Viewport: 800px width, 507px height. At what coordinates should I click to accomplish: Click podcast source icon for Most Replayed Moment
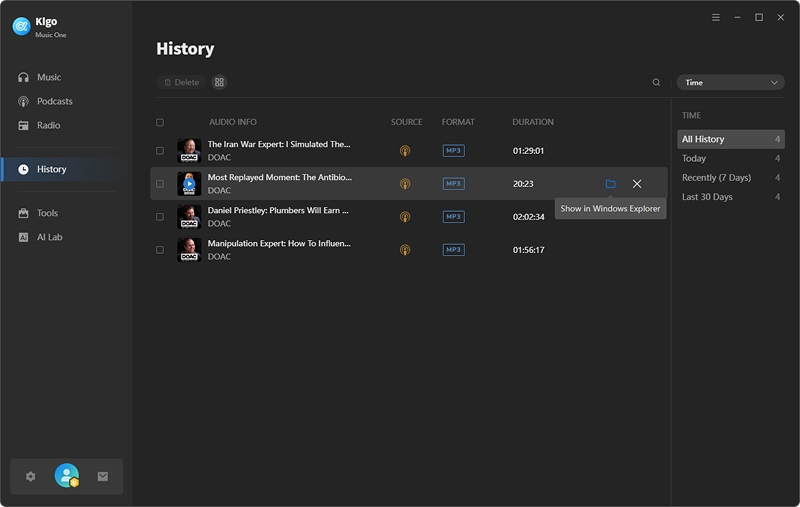405,184
